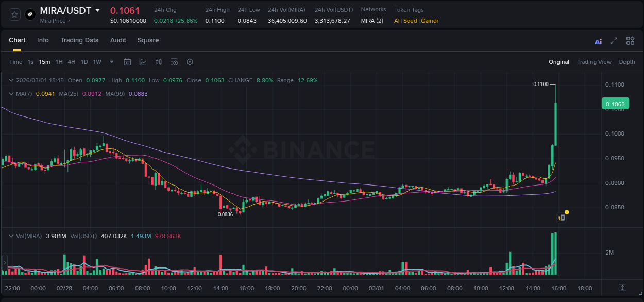Expand the extra timeframes dropdown arrow
Screen dimensions: 644x302
111,62
